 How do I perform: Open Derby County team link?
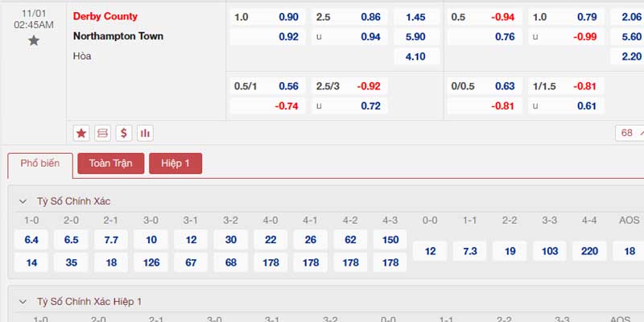click(x=105, y=16)
